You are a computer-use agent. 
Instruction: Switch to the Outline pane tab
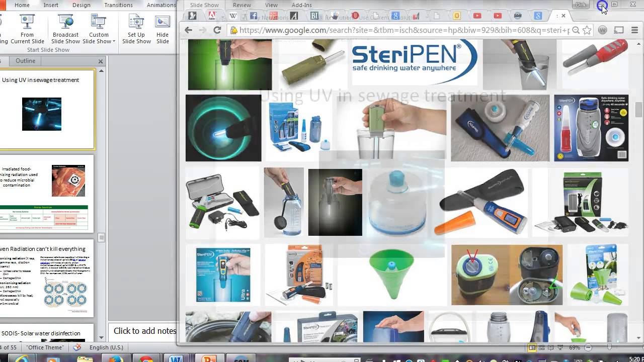coord(25,61)
